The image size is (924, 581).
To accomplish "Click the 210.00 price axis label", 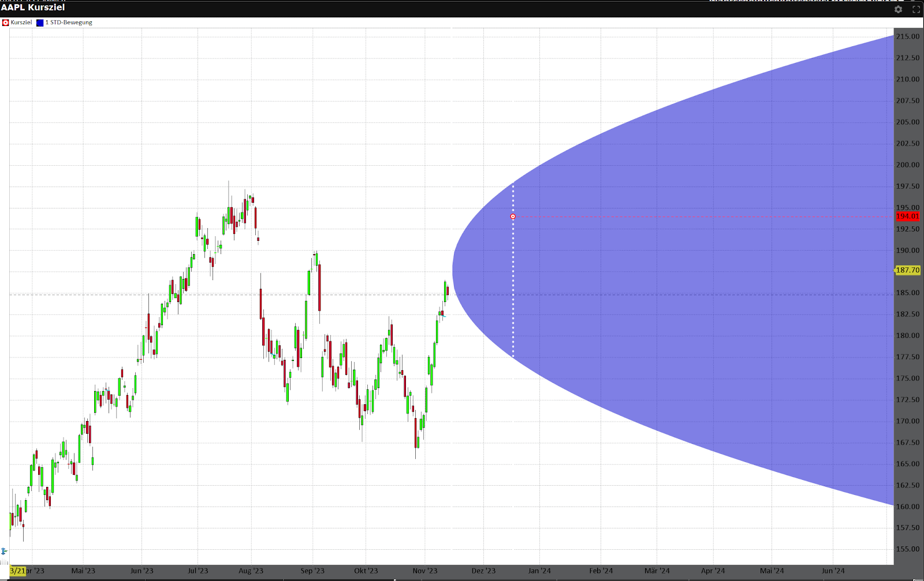I will (907, 79).
